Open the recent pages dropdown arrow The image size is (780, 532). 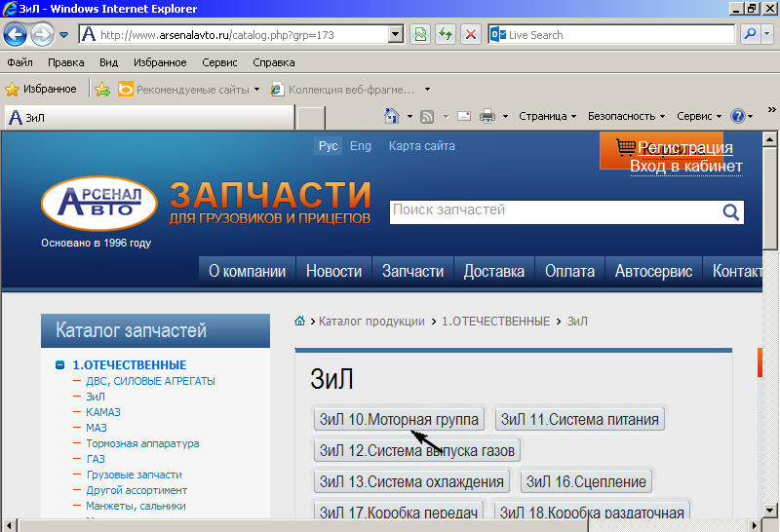(x=63, y=35)
